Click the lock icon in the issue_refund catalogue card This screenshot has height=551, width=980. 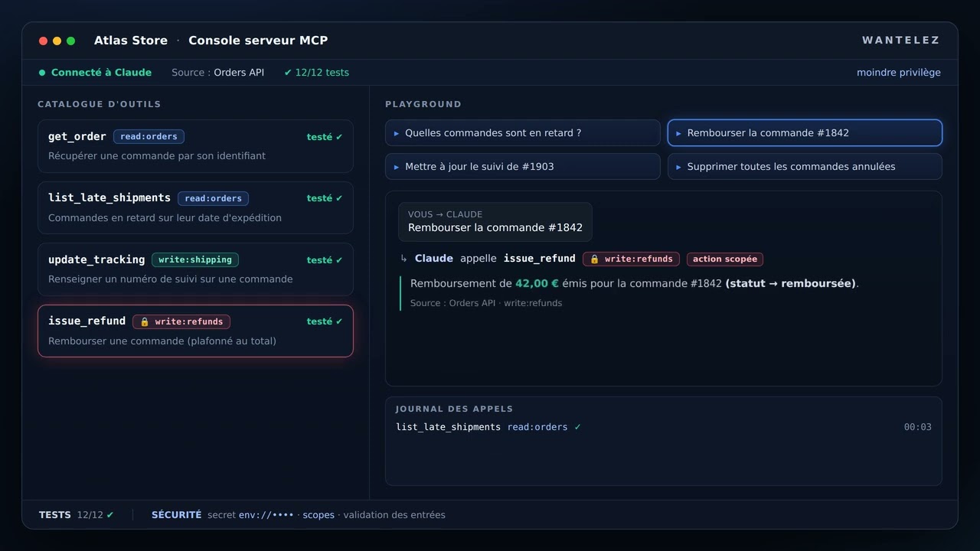(145, 321)
